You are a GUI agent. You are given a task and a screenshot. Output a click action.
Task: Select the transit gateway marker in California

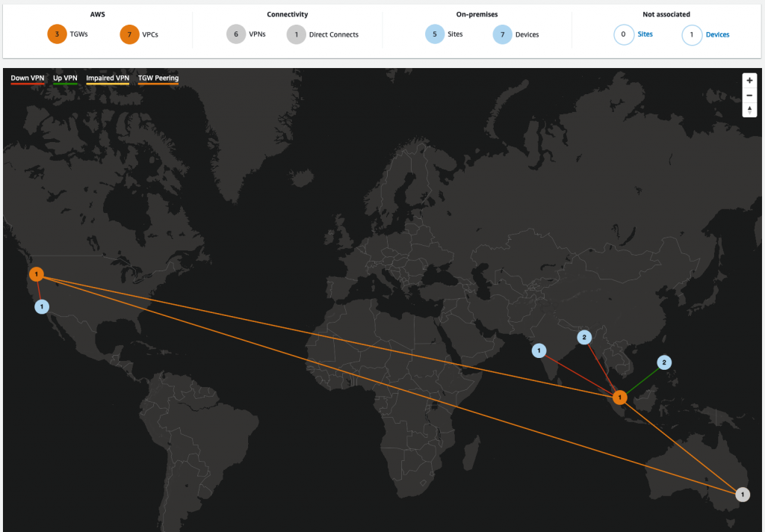click(x=36, y=274)
